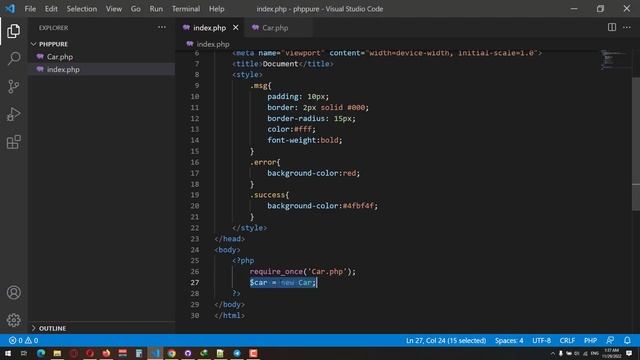Click the require_once('Car.php') line
The height and width of the screenshot is (360, 640).
pyautogui.click(x=302, y=271)
